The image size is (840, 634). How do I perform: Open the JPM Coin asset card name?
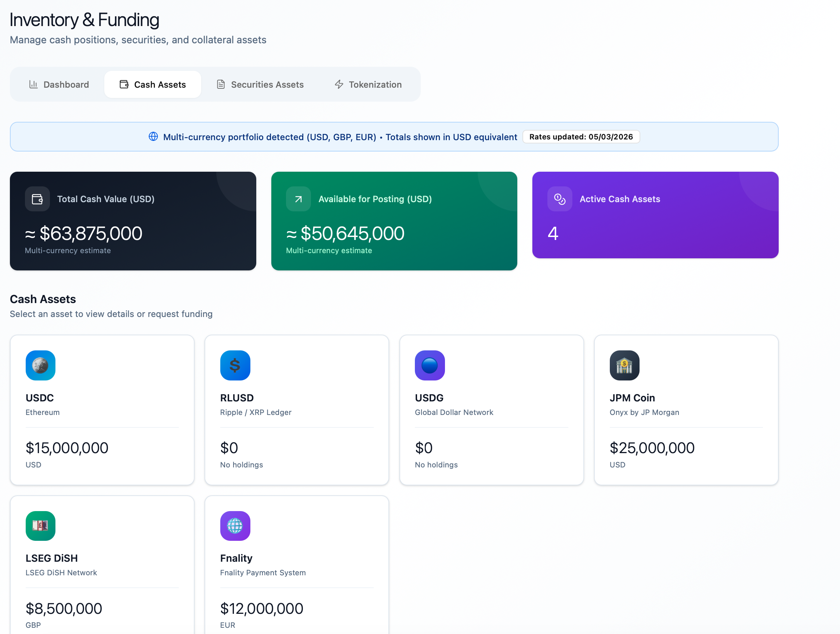click(632, 398)
